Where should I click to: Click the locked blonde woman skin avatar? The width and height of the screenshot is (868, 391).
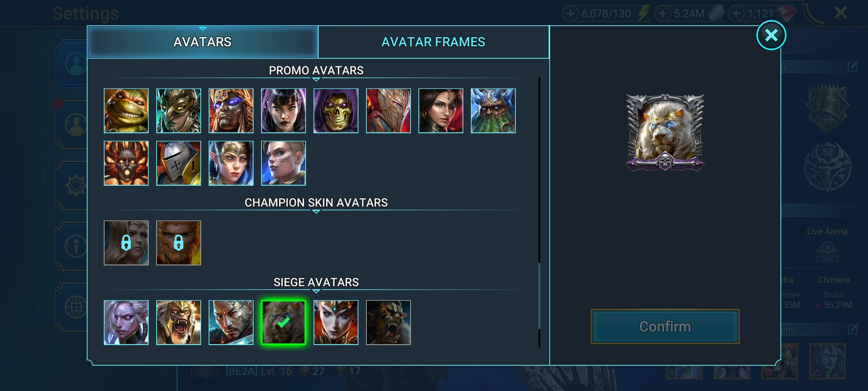click(x=126, y=243)
